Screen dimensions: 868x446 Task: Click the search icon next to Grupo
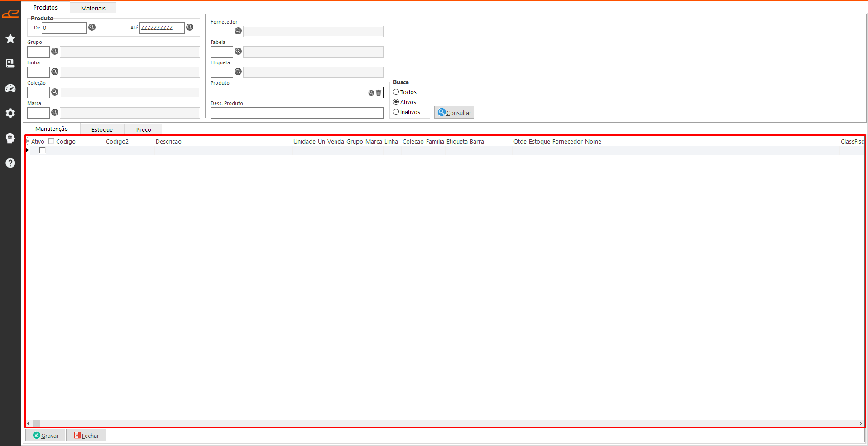click(x=55, y=51)
